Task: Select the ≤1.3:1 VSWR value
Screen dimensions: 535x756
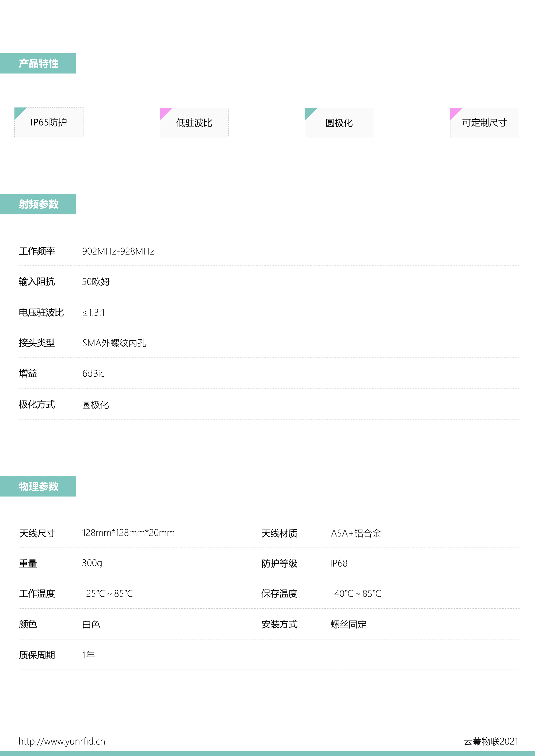Action: pyautogui.click(x=94, y=313)
